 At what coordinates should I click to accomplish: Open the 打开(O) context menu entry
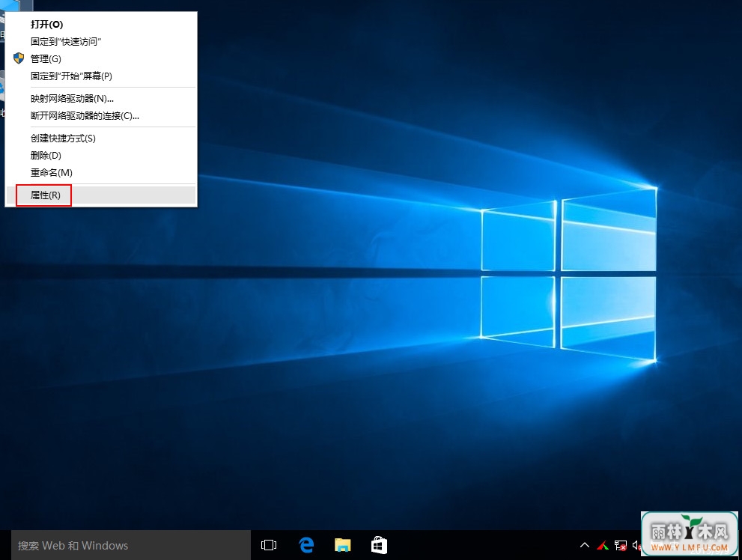pyautogui.click(x=101, y=24)
